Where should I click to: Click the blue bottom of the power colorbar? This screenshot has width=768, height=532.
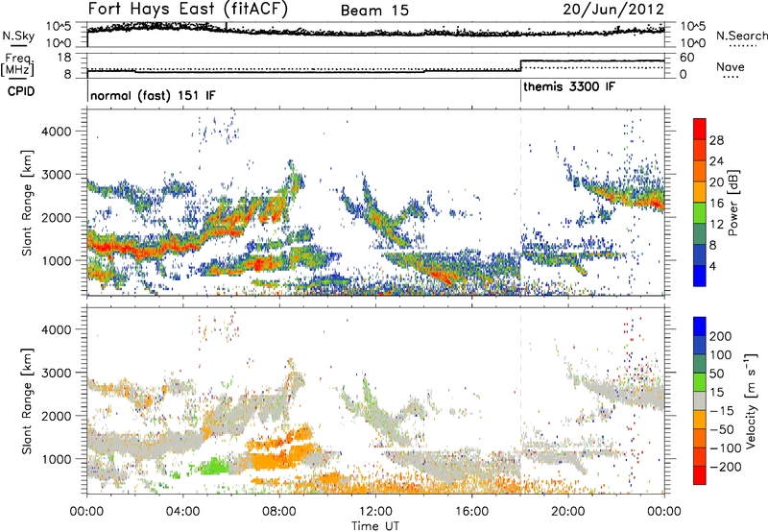tap(700, 276)
